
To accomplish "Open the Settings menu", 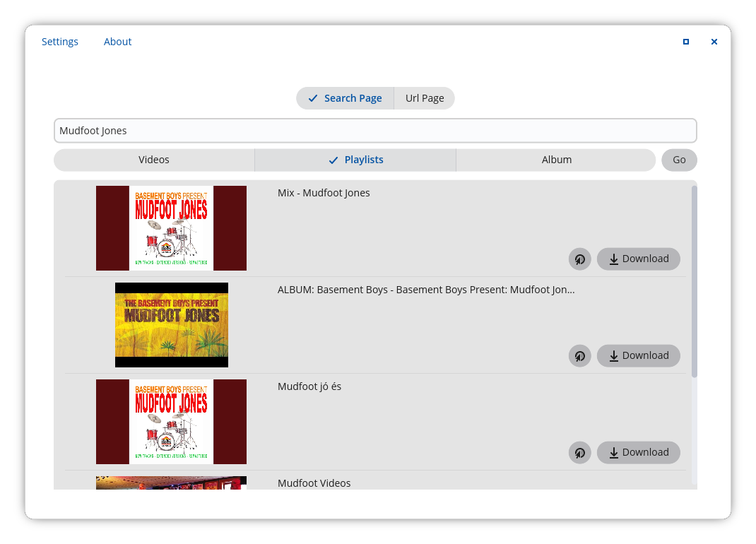I will (60, 42).
